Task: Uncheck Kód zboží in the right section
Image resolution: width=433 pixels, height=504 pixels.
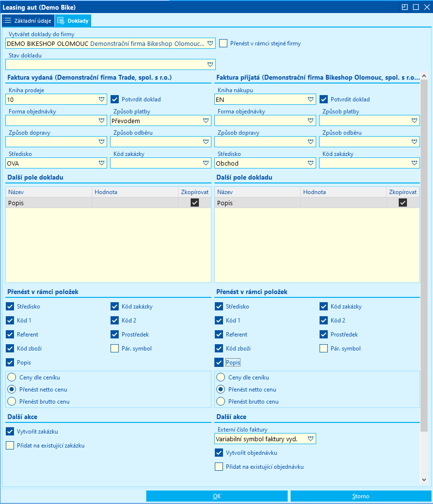Action: click(219, 349)
